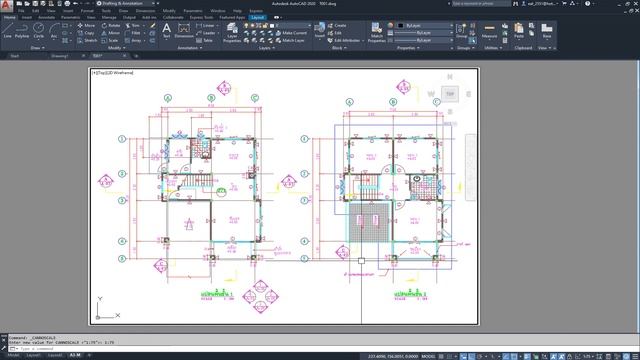640x360 pixels.
Task: Click the AutoCAD application menu logo
Action: pos(6,6)
